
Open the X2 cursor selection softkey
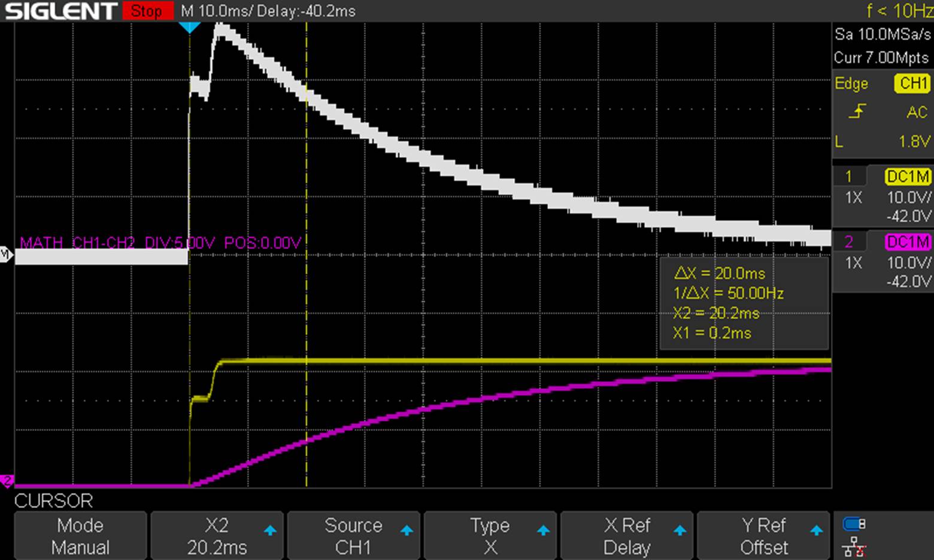pyautogui.click(x=217, y=536)
